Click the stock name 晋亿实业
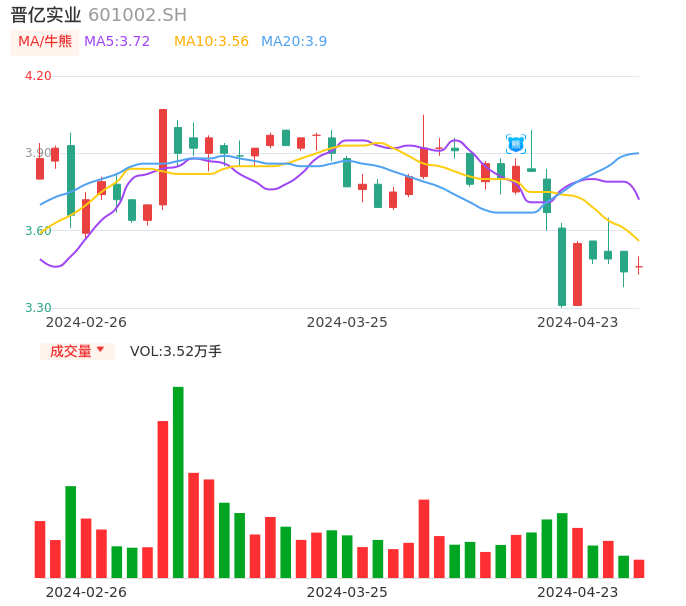Screen dimensions: 686x606 [x=46, y=15]
